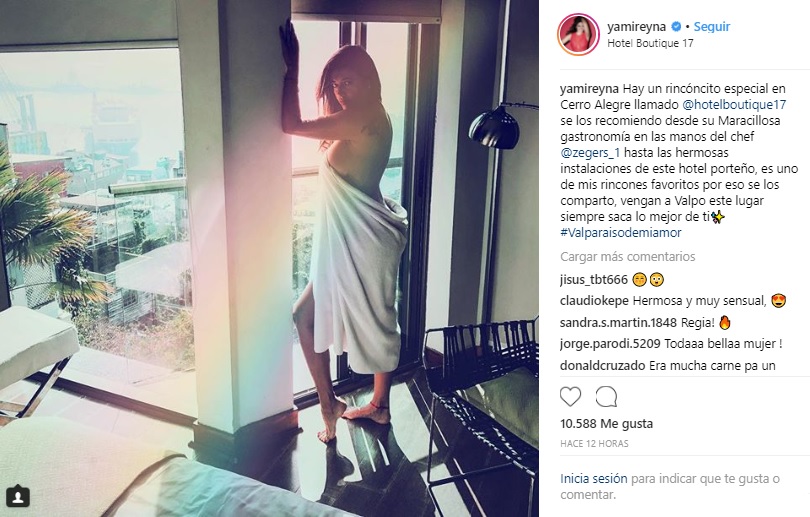Click the comment speech bubble icon
The width and height of the screenshot is (810, 517).
click(606, 397)
